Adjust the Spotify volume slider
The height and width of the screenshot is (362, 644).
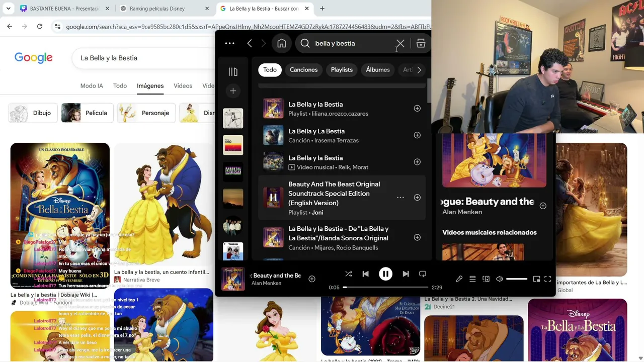[517, 279]
